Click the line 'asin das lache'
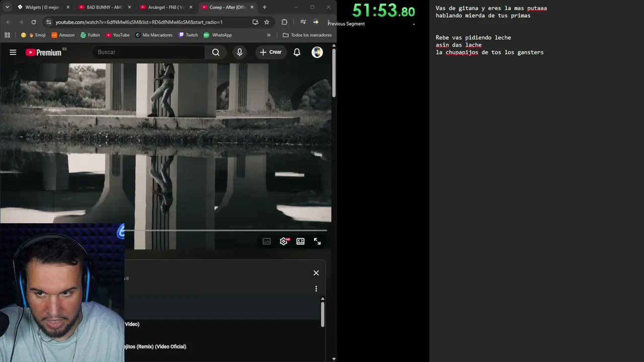The width and height of the screenshot is (644, 362). point(458,45)
